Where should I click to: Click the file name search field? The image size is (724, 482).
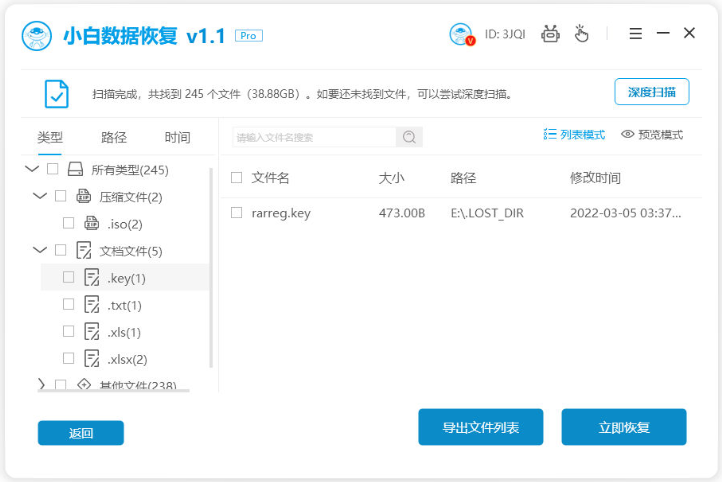(314, 137)
